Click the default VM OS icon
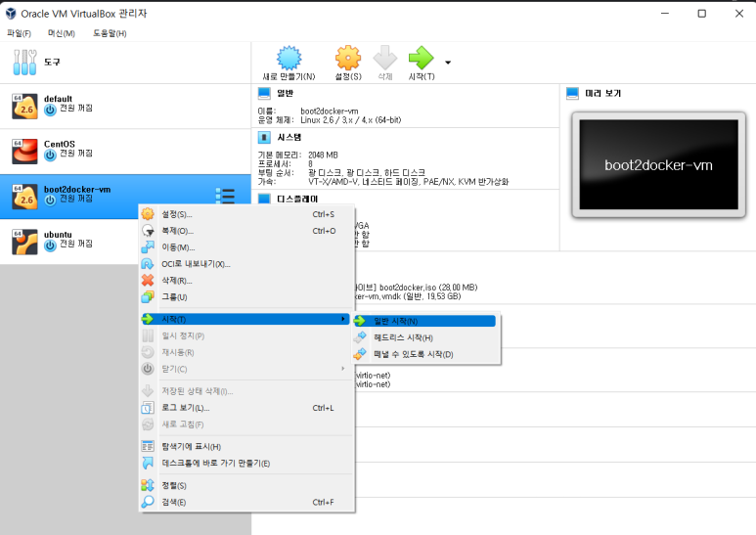The image size is (756, 535). pos(24,106)
